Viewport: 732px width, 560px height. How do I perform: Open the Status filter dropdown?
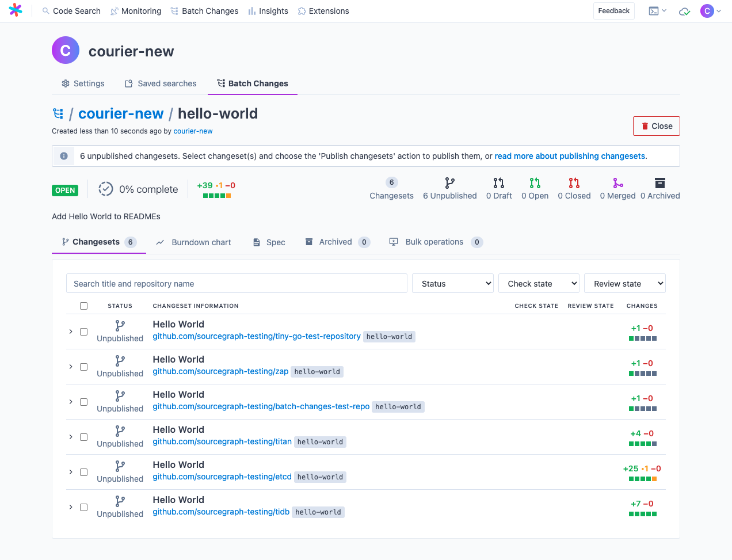pyautogui.click(x=452, y=283)
